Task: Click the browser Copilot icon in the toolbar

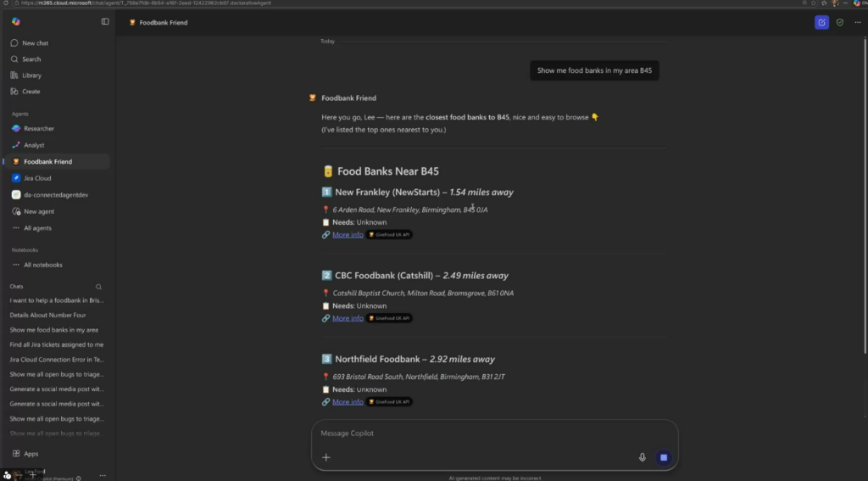Action: click(x=857, y=3)
